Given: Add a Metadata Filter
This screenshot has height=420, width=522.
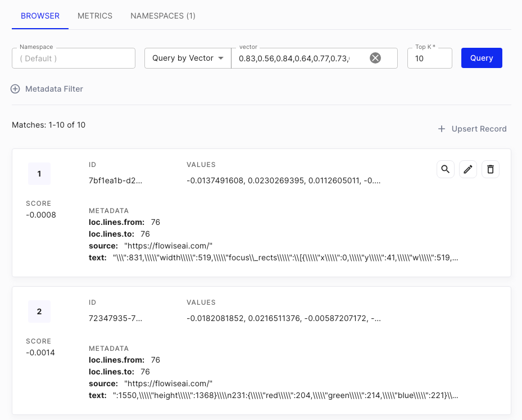Looking at the screenshot, I should point(54,89).
